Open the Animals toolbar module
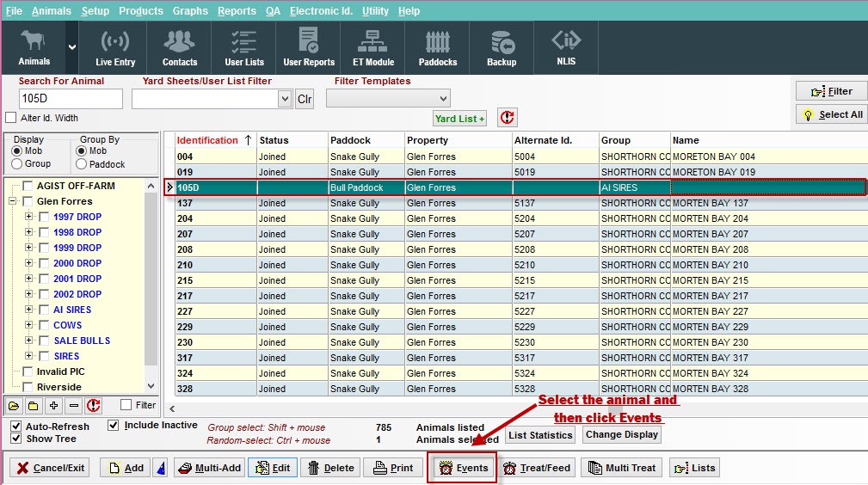The height and width of the screenshot is (485, 868). pos(34,48)
